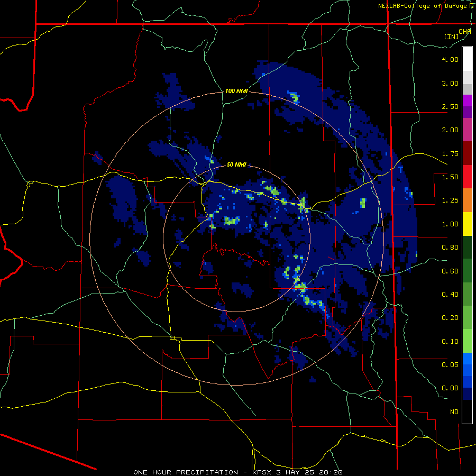Click the 0.10 legend value
This screenshot has height=476, width=476.
coord(450,342)
